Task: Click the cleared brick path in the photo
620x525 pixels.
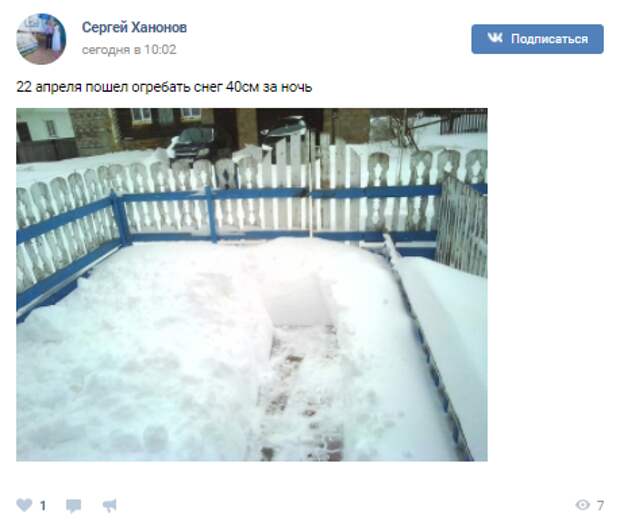Action: (x=301, y=391)
